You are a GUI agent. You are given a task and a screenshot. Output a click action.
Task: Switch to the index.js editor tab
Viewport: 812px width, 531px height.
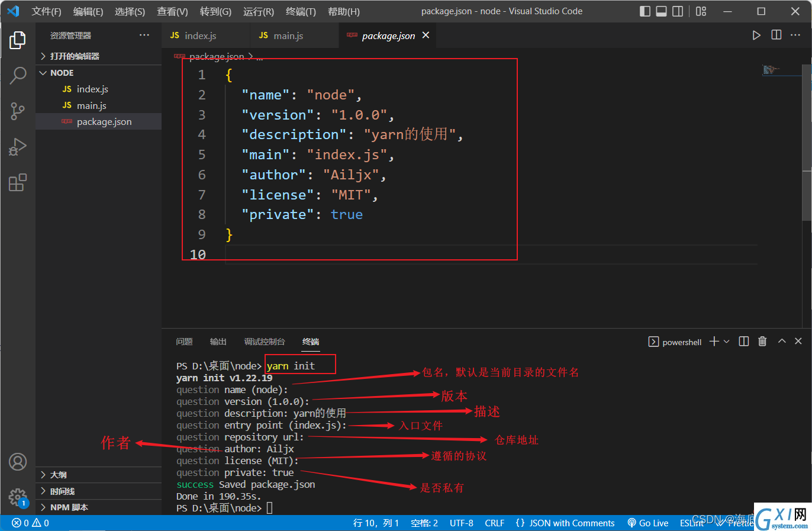click(206, 36)
